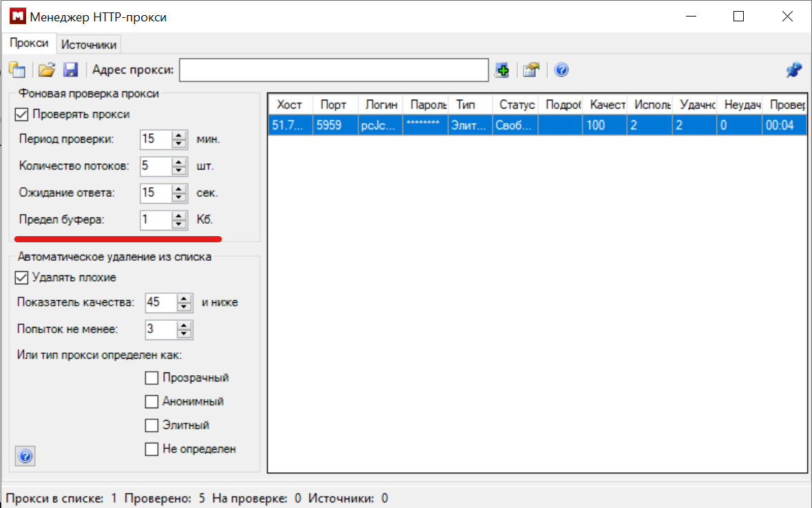Save proxy list with floppy disk icon
Screen dimensions: 812x508
click(70, 70)
